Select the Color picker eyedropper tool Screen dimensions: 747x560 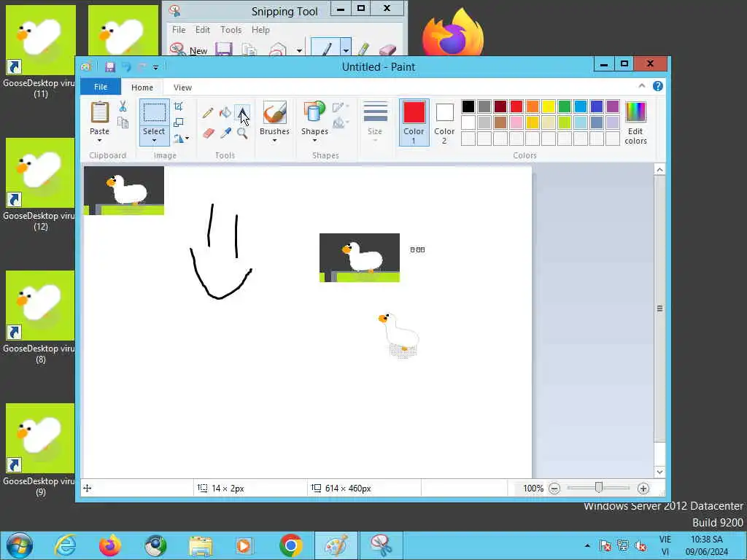pos(225,133)
